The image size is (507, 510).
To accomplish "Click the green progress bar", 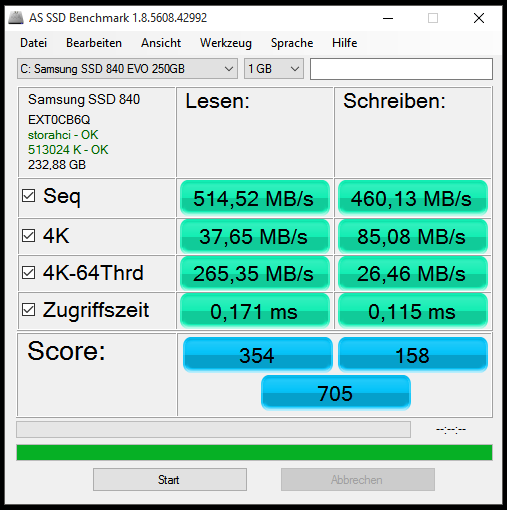I will (x=254, y=452).
